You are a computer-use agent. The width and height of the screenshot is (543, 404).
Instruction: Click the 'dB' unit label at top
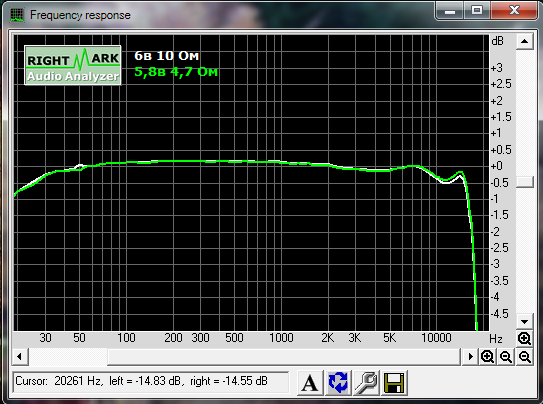click(497, 41)
